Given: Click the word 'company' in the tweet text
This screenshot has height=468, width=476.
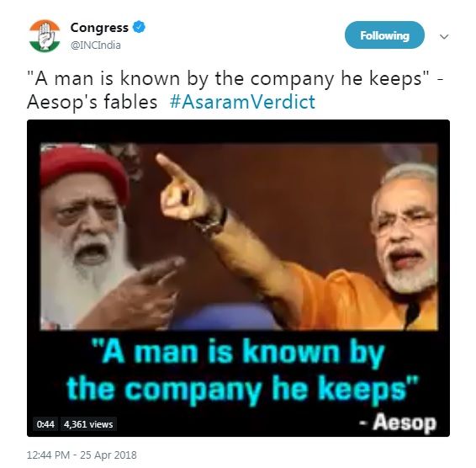Looking at the screenshot, I should coord(292,80).
